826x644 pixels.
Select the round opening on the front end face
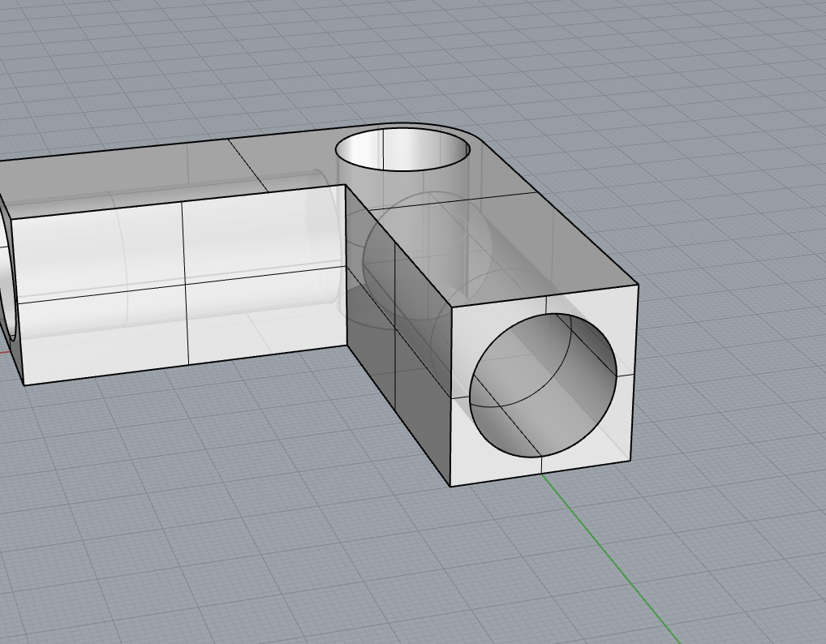[x=543, y=385]
